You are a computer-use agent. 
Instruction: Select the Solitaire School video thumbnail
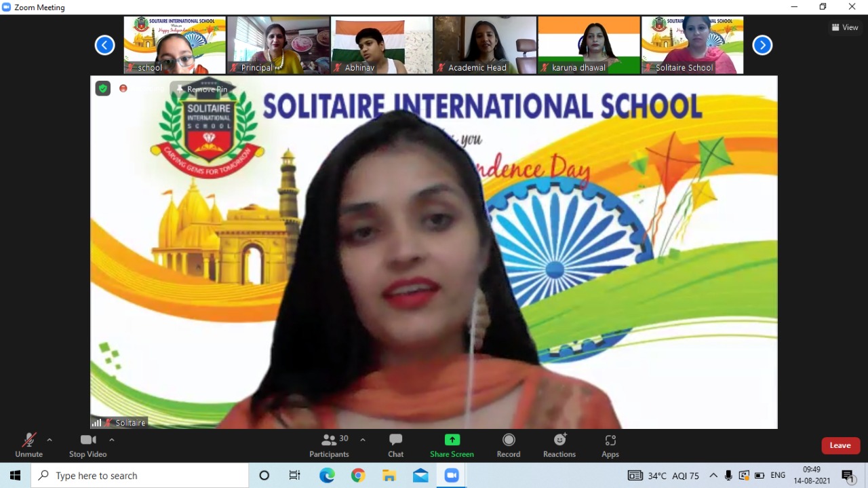pos(692,45)
